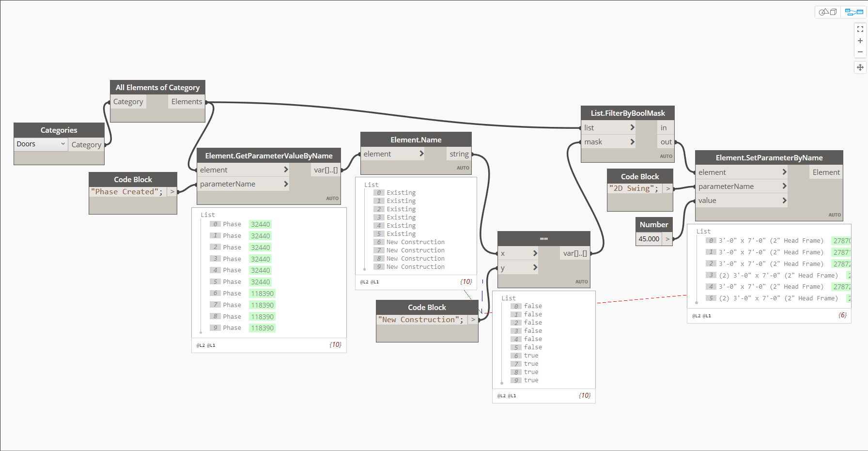This screenshot has width=868, height=451.
Task: Click element ID 118390 at index 6
Action: [x=262, y=294]
